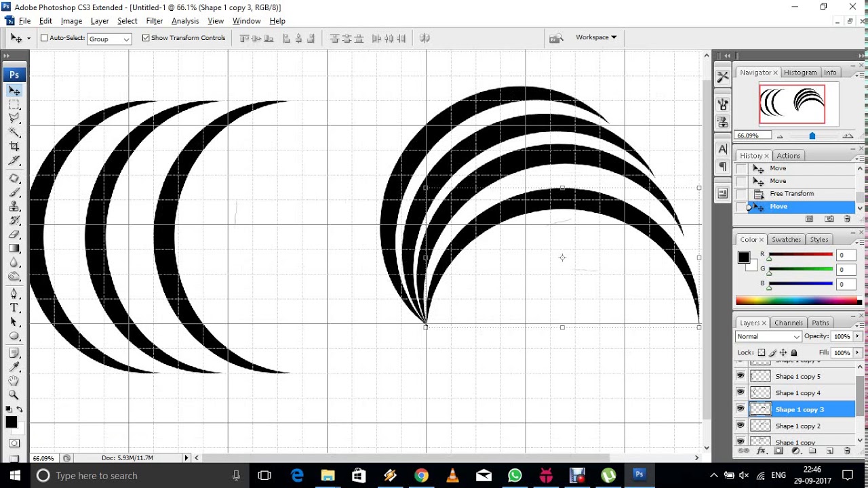Hide the Shape 1 copy 3 layer
868x488 pixels.
coord(741,409)
